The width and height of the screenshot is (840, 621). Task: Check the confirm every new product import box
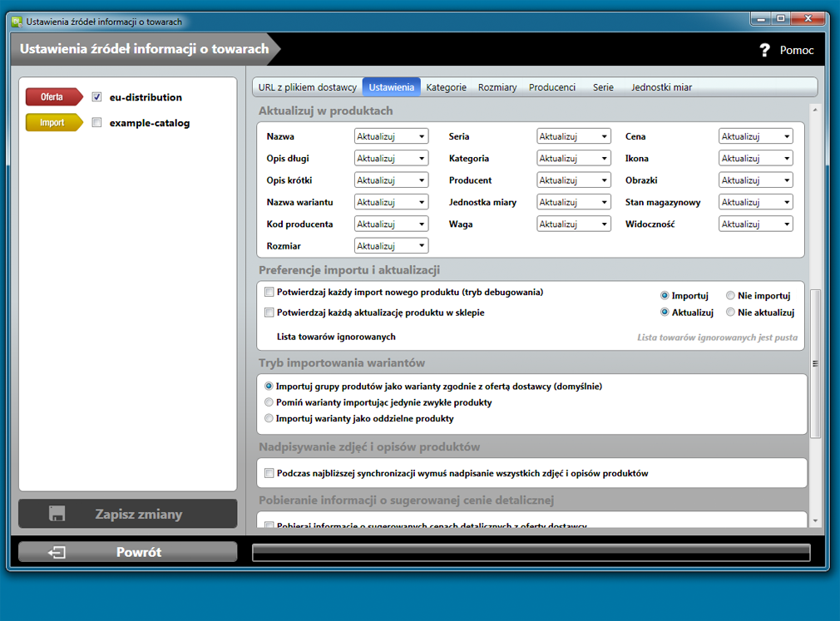269,292
